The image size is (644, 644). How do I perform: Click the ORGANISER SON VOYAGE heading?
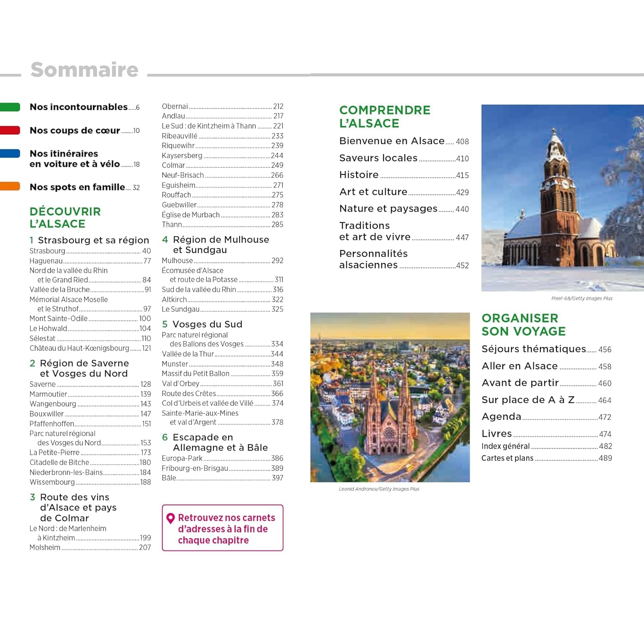coord(523,325)
